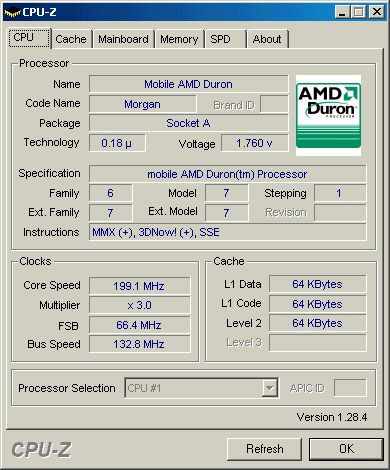Click the L1 Data 64 KBytes field
Screen dimensions: 390x470
click(x=318, y=284)
